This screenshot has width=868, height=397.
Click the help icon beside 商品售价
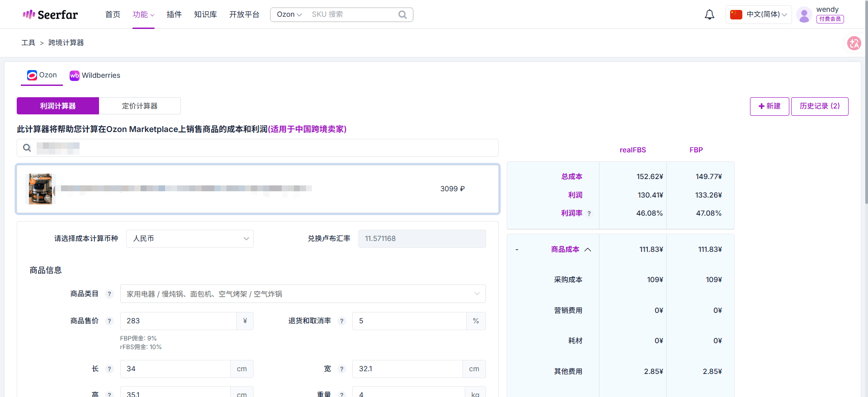click(109, 321)
